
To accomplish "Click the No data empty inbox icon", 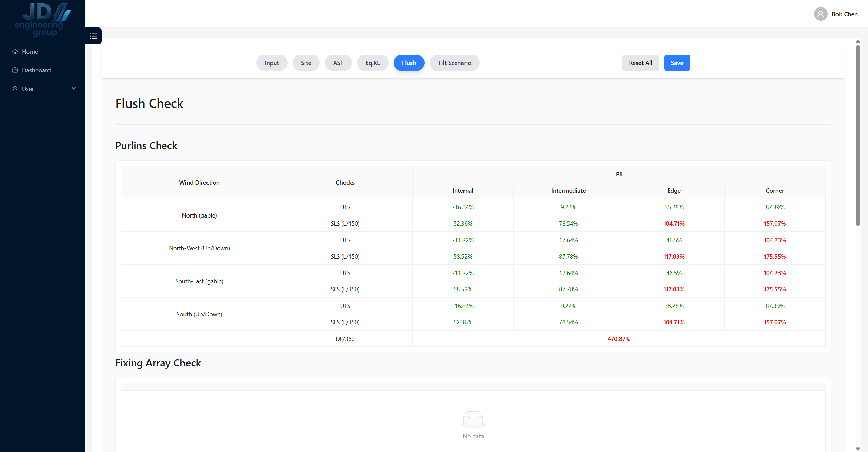I will [473, 419].
